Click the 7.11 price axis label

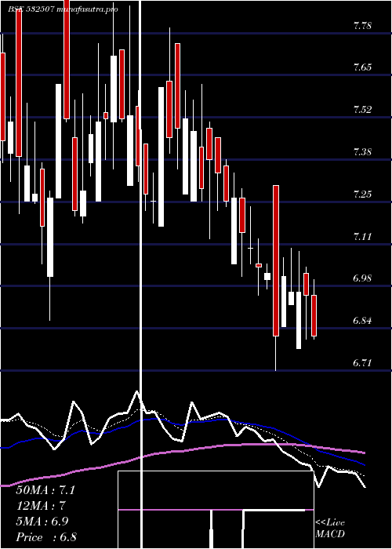pyautogui.click(x=362, y=237)
